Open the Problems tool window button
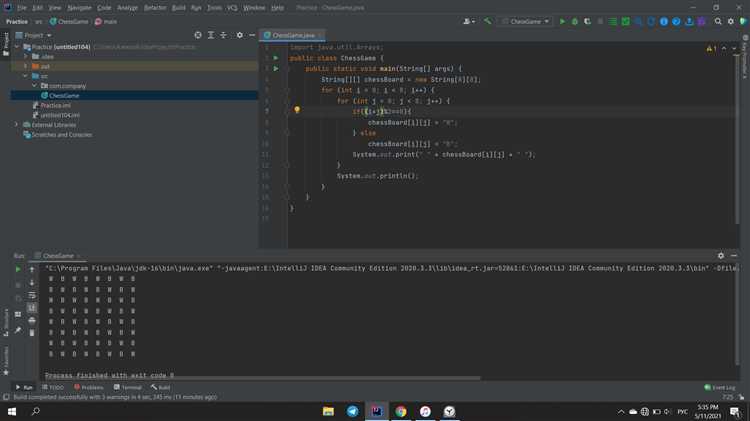The width and height of the screenshot is (750, 421). click(x=89, y=387)
